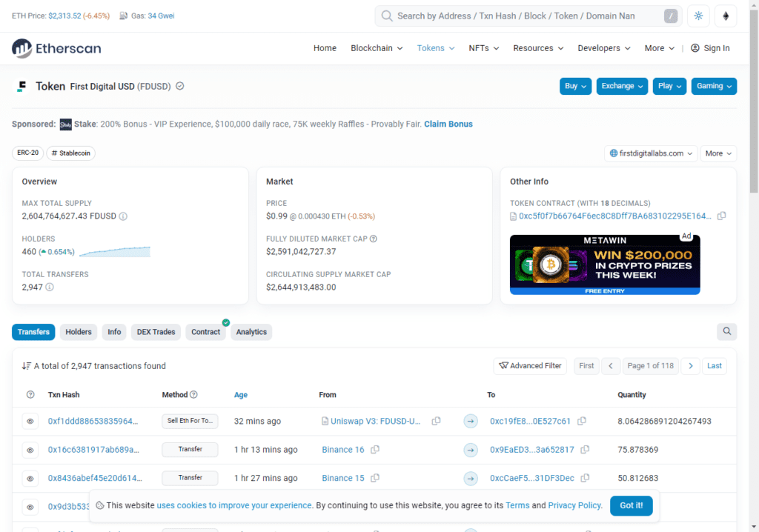The height and width of the screenshot is (532, 759).
Task: Click the transfers search icon button
Action: 726,332
